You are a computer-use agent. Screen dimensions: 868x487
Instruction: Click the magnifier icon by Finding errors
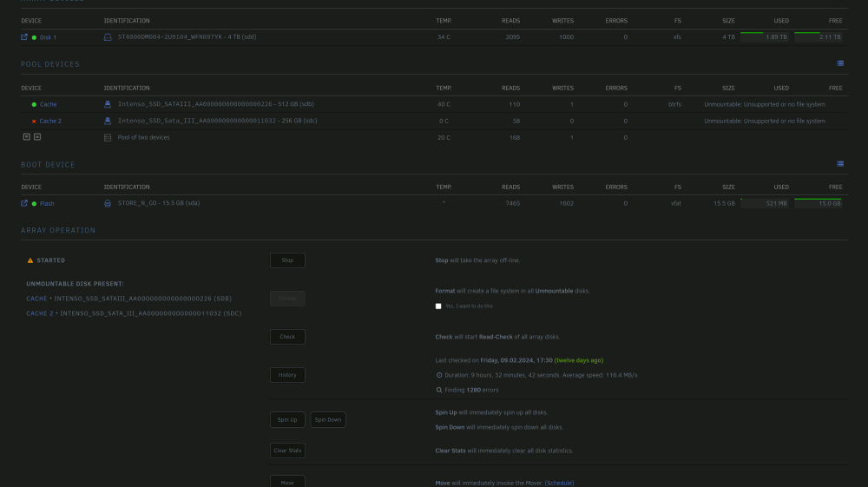point(439,390)
